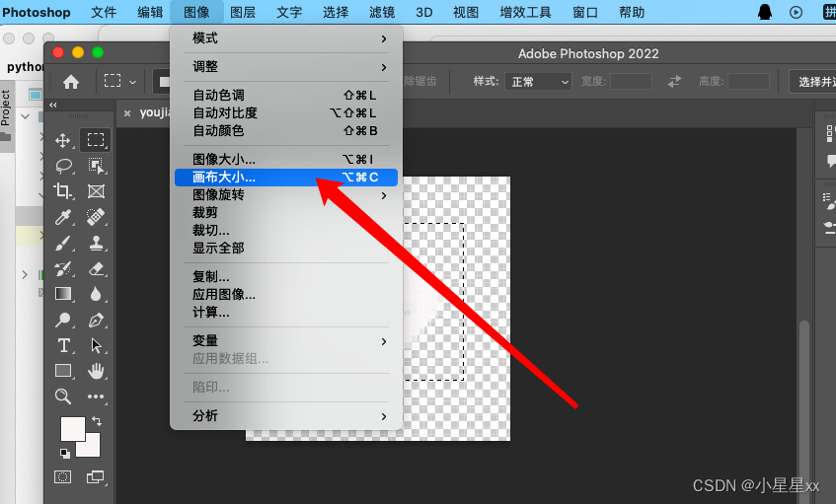Choose 图像大小... menu item
836x504 pixels.
point(286,160)
